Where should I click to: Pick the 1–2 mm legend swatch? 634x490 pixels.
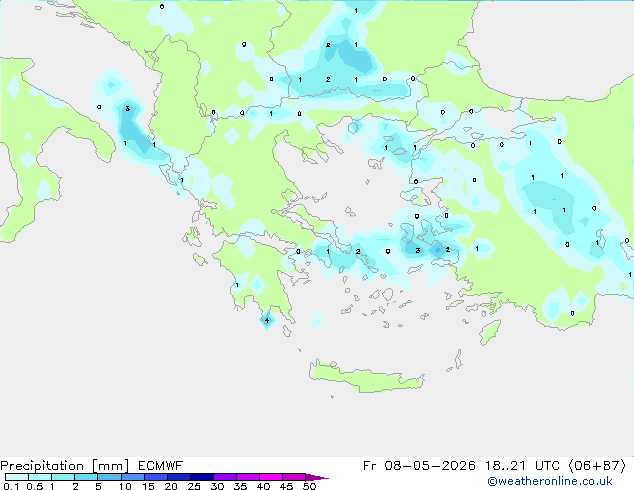pyautogui.click(x=63, y=477)
